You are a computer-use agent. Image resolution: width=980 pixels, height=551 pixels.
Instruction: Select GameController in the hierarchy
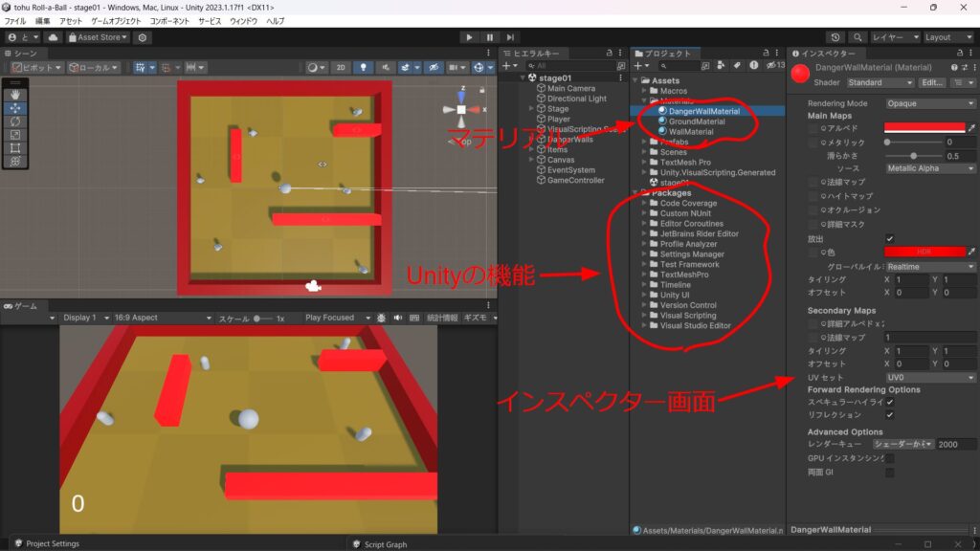coord(575,180)
